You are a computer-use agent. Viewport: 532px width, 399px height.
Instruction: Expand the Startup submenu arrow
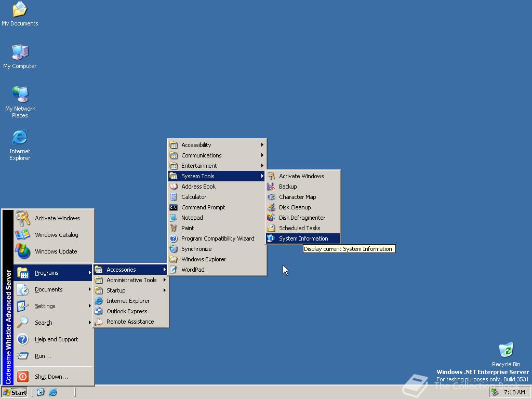coord(164,290)
